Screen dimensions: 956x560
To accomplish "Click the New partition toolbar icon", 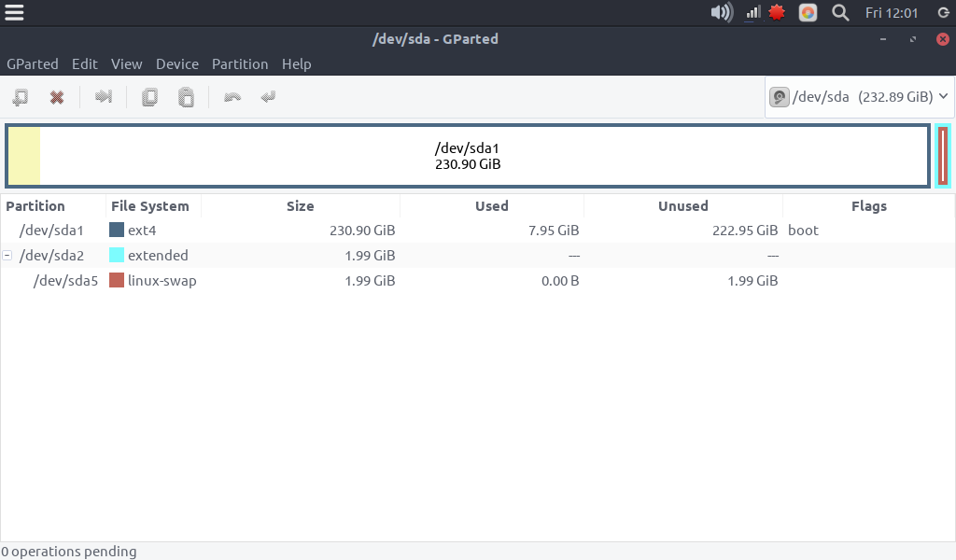I will [21, 97].
